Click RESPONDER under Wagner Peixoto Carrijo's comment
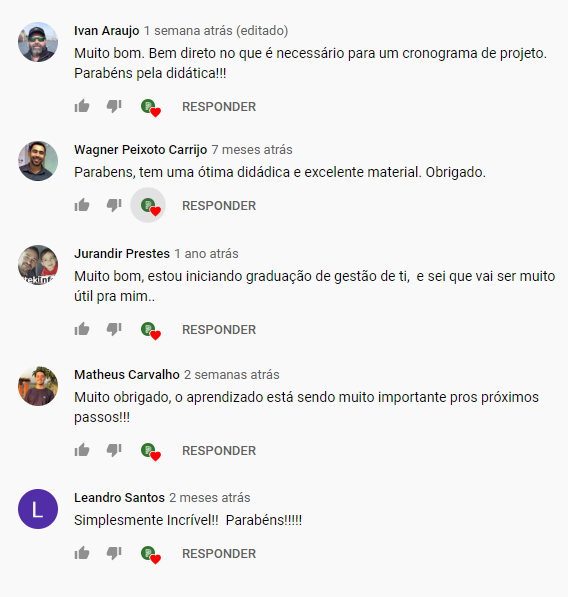Image resolution: width=568 pixels, height=597 pixels. click(x=219, y=206)
